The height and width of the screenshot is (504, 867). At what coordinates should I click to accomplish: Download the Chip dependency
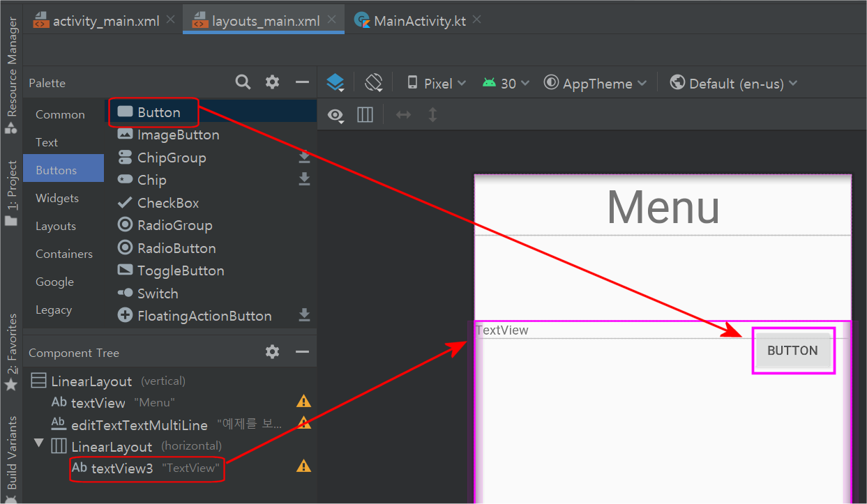coord(304,180)
